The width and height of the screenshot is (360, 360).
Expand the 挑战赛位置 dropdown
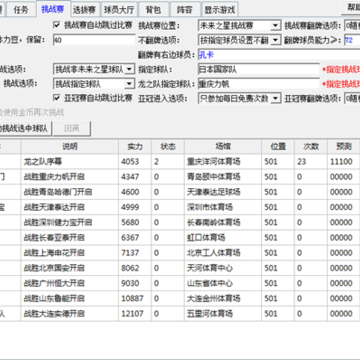[x=276, y=26]
